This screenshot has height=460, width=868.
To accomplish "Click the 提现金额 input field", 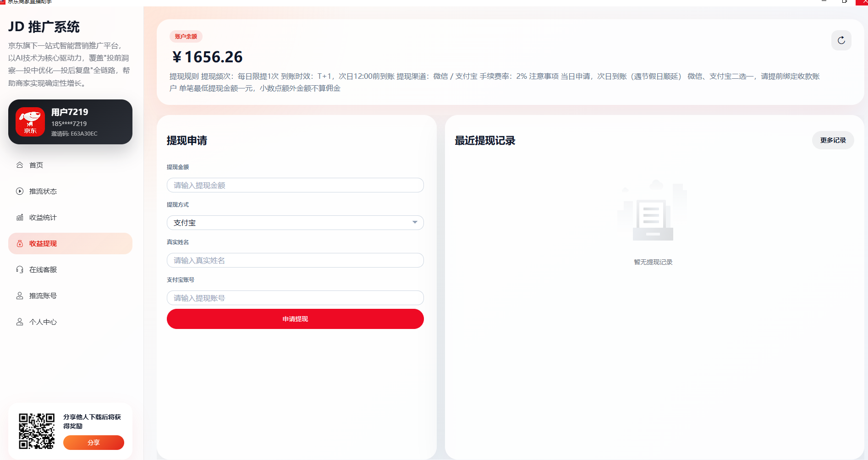I will click(295, 185).
